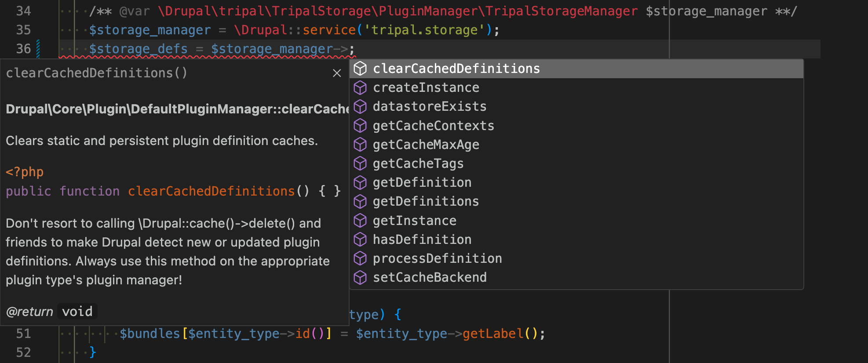The image size is (868, 363).
Task: Click the method icon beside getDefinition
Action: 360,182
